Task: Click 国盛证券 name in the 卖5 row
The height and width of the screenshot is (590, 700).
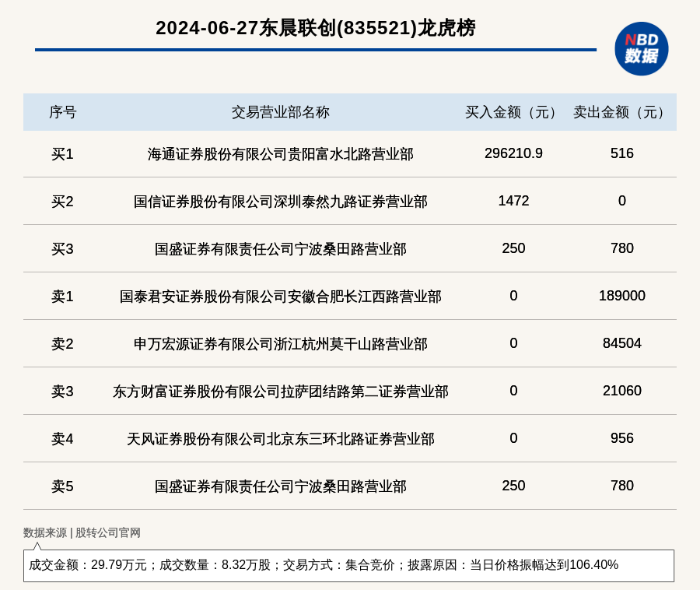Action: coord(280,486)
